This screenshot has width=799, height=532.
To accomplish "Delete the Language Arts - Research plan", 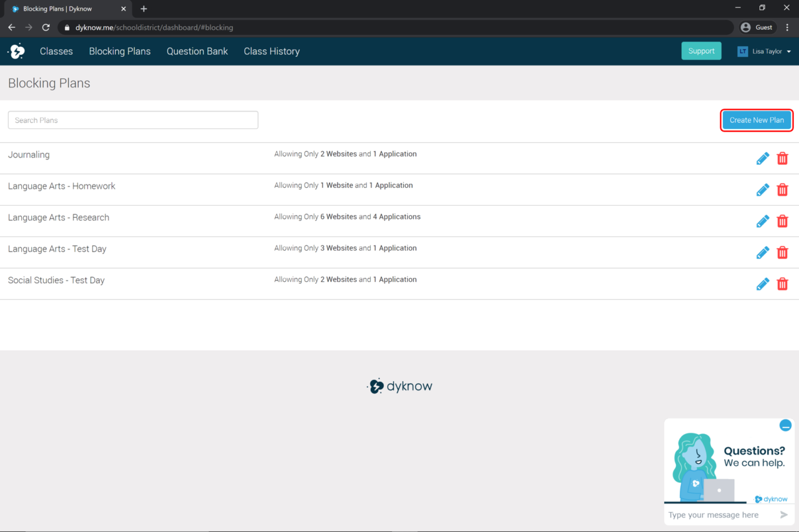I will tap(782, 221).
